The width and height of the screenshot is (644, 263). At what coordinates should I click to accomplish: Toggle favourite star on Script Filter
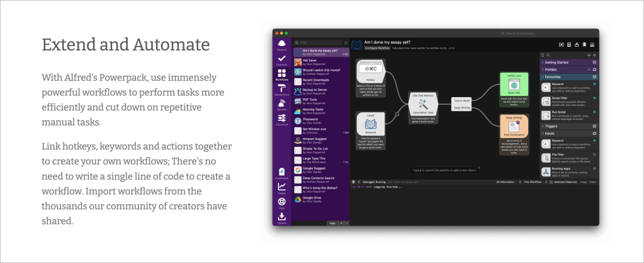point(594,98)
